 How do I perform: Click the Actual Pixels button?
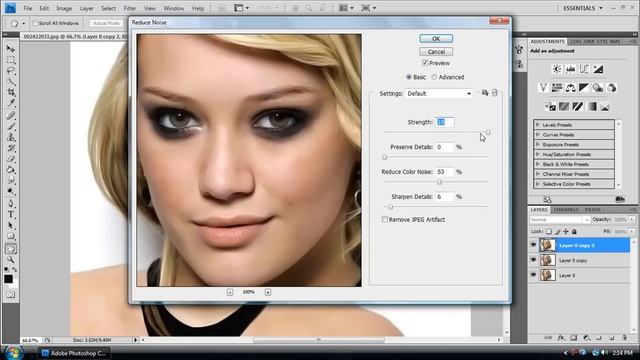(x=106, y=23)
